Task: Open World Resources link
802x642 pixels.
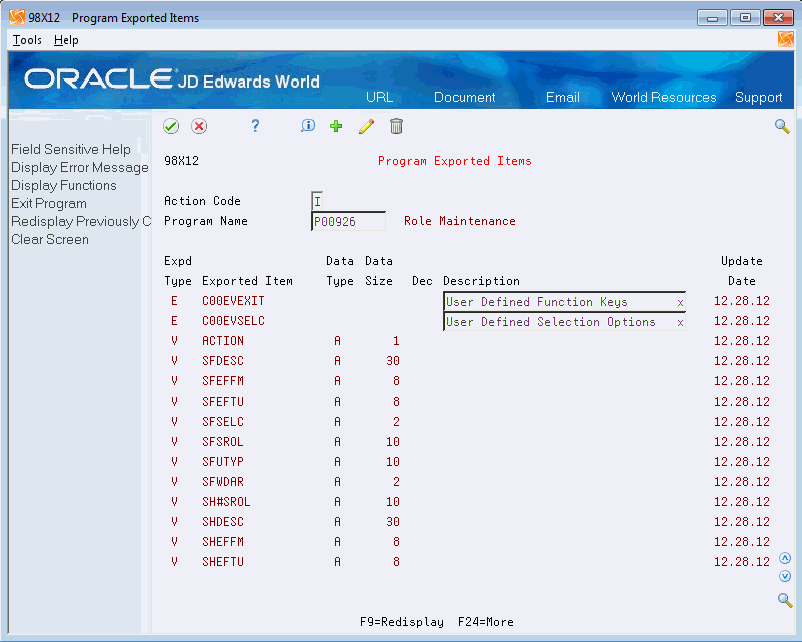Action: [664, 97]
